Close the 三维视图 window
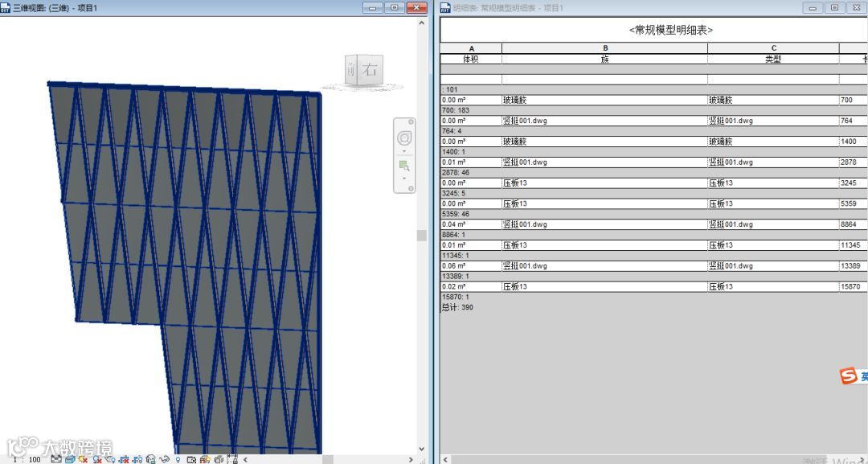The height and width of the screenshot is (464, 868). tap(416, 8)
